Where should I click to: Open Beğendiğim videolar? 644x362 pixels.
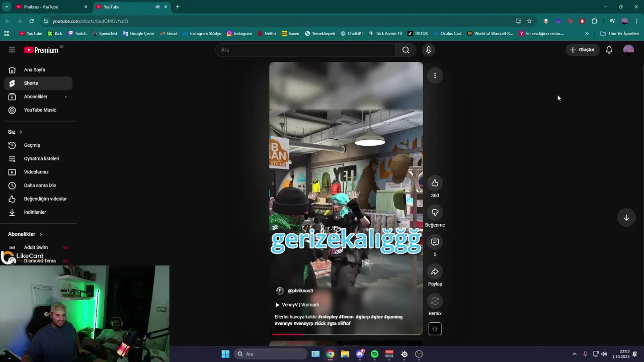pos(38,199)
